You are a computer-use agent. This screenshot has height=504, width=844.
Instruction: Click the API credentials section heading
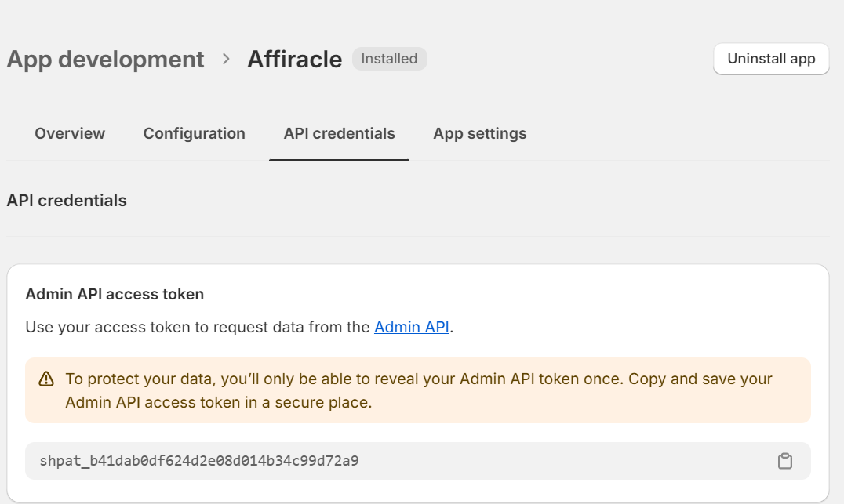point(67,201)
